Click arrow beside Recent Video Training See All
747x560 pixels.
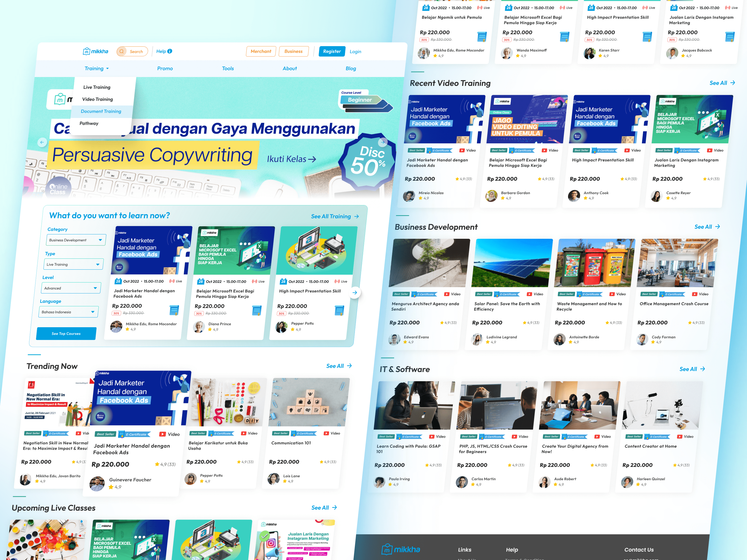click(733, 83)
